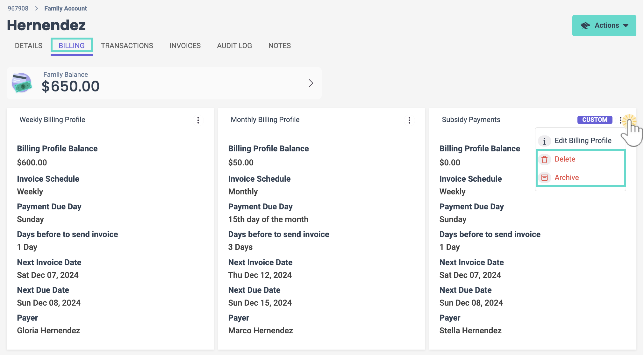Viewport: 644px width, 355px height.
Task: Choose Edit Billing Profile menu option
Action: coord(583,141)
